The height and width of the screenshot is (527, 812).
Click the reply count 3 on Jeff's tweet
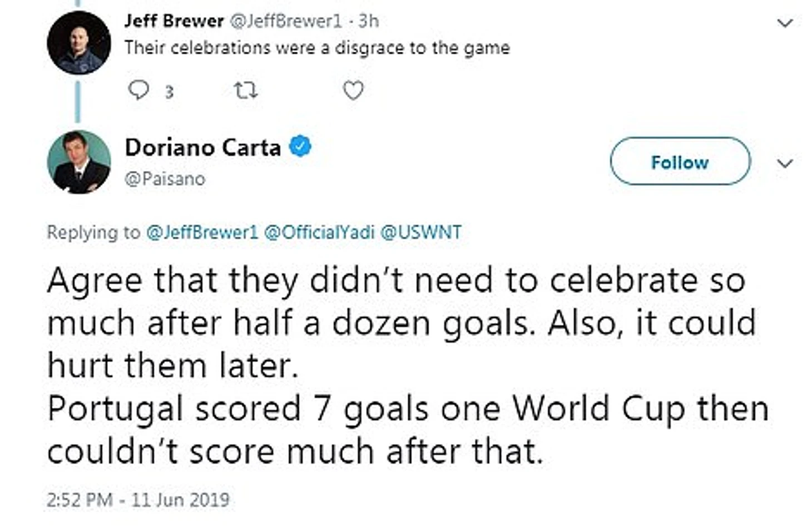coord(169,92)
